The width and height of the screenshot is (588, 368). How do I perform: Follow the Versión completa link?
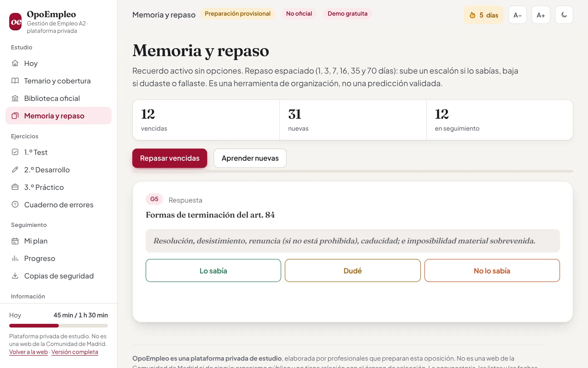(x=75, y=352)
